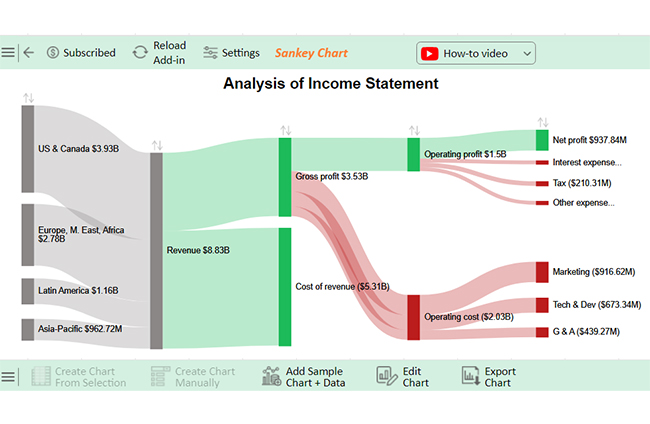Click the 'Revenue $8.83B' label
This screenshot has width=650, height=424.
coord(198,250)
